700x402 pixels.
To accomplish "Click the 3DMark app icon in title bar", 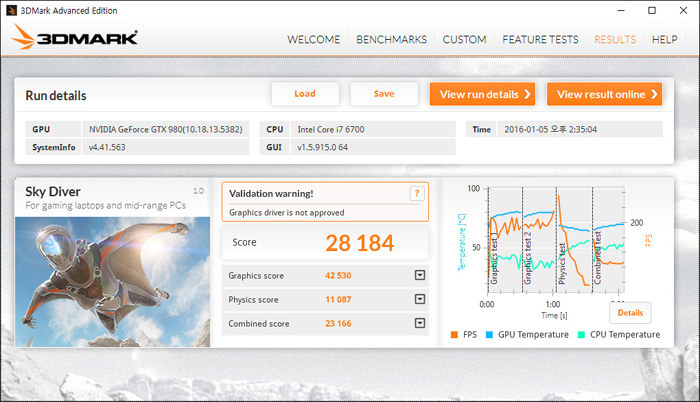I will 11,10.
